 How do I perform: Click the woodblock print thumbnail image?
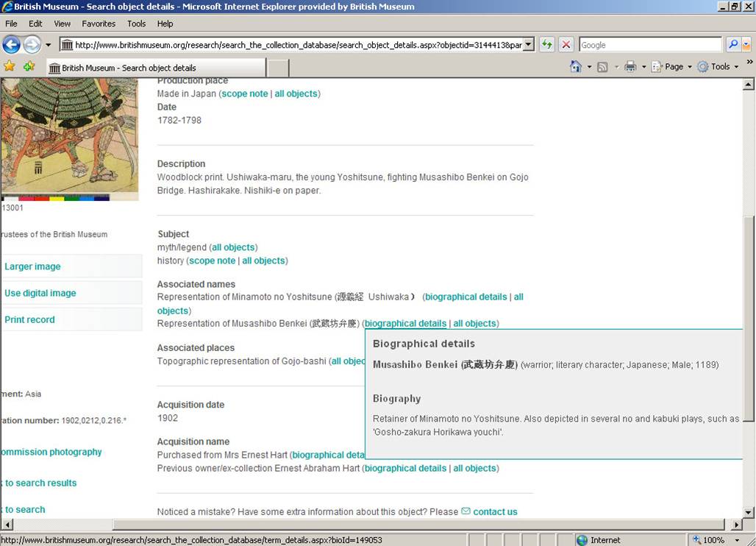69,136
